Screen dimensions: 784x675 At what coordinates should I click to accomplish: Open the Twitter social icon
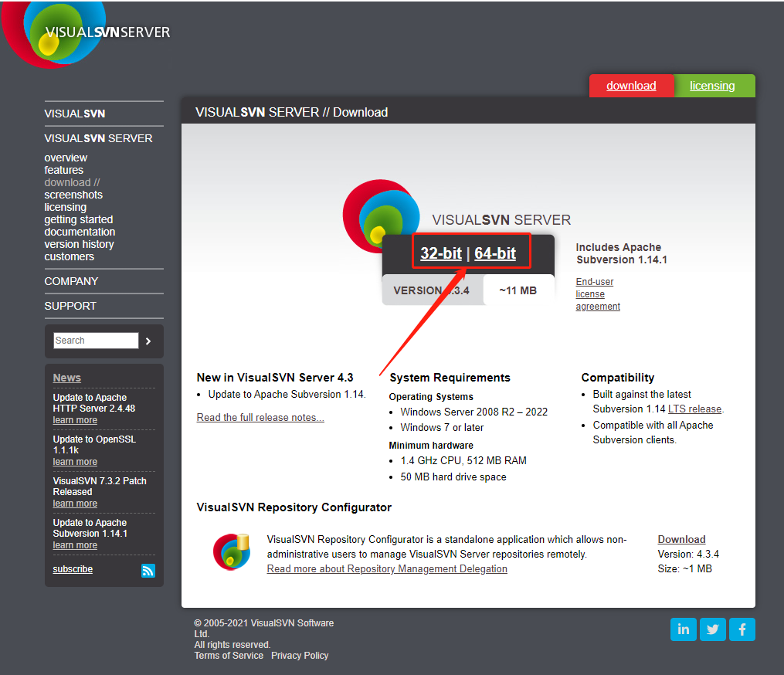712,629
